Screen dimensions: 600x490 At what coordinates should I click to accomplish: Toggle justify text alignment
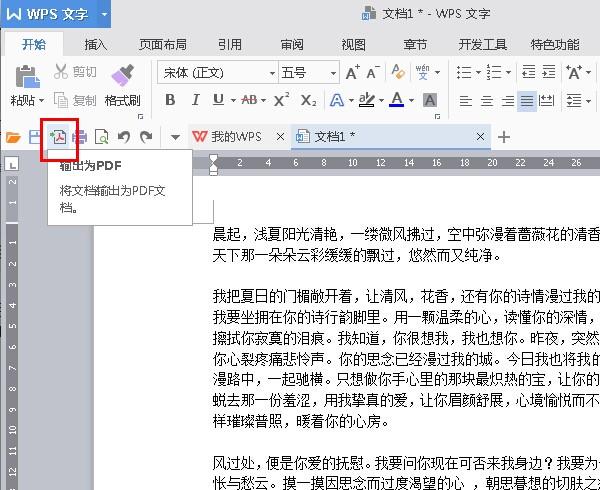(x=527, y=100)
